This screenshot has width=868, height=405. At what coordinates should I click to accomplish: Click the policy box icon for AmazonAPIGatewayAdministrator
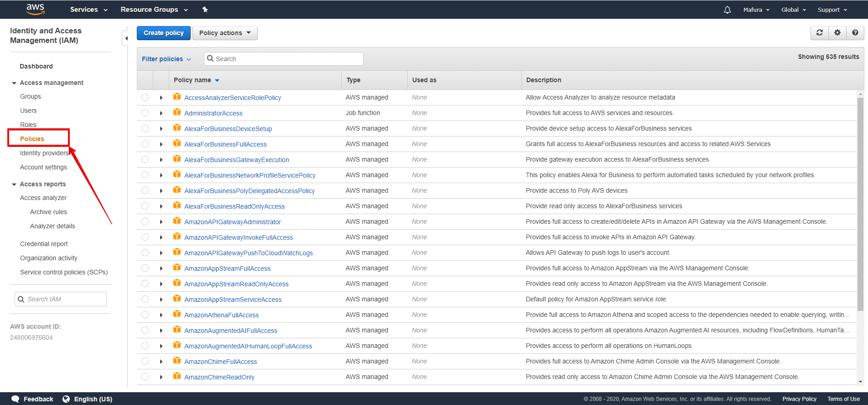click(177, 221)
